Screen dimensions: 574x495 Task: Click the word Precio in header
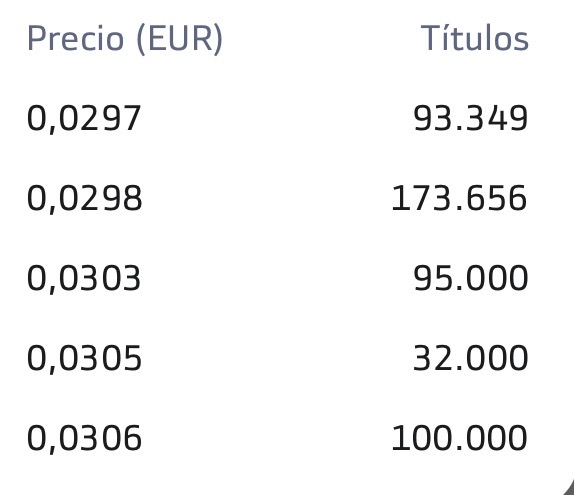coord(75,38)
